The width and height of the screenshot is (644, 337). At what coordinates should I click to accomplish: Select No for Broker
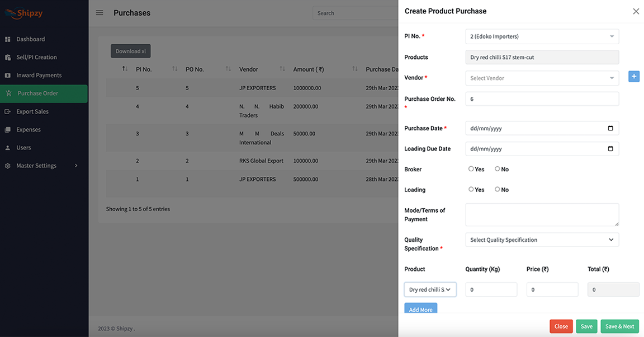pos(496,168)
